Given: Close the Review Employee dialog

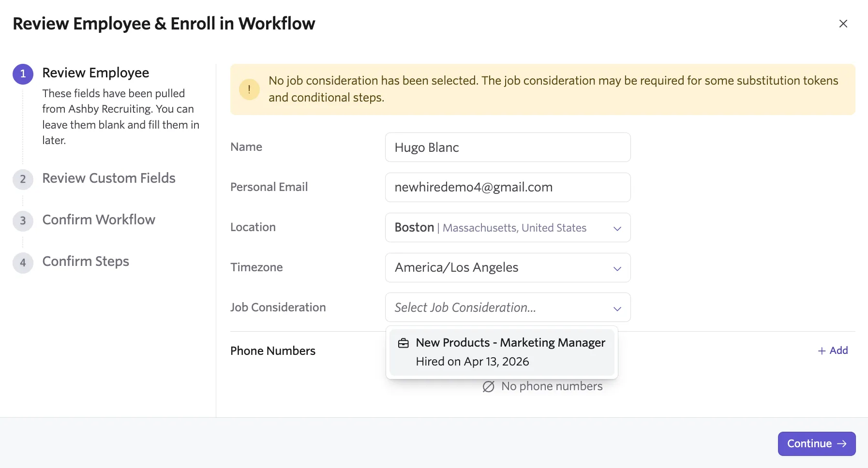Looking at the screenshot, I should coord(843,24).
